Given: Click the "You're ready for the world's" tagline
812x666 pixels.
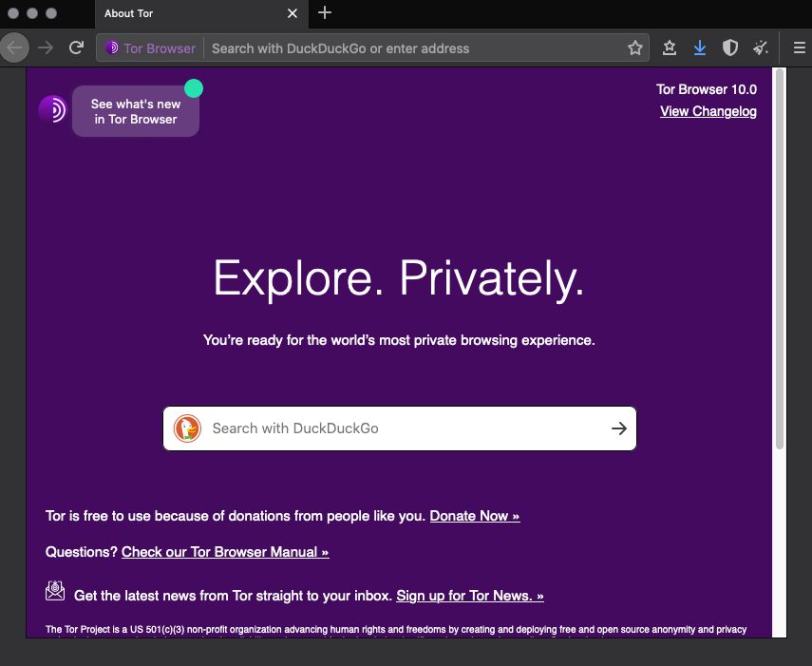Looking at the screenshot, I should click(399, 340).
